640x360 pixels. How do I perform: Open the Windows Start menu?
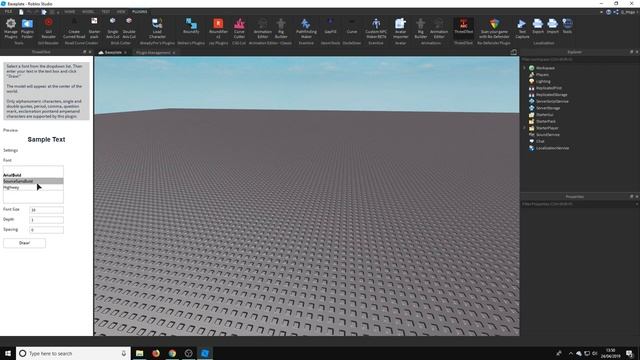[x=8, y=353]
